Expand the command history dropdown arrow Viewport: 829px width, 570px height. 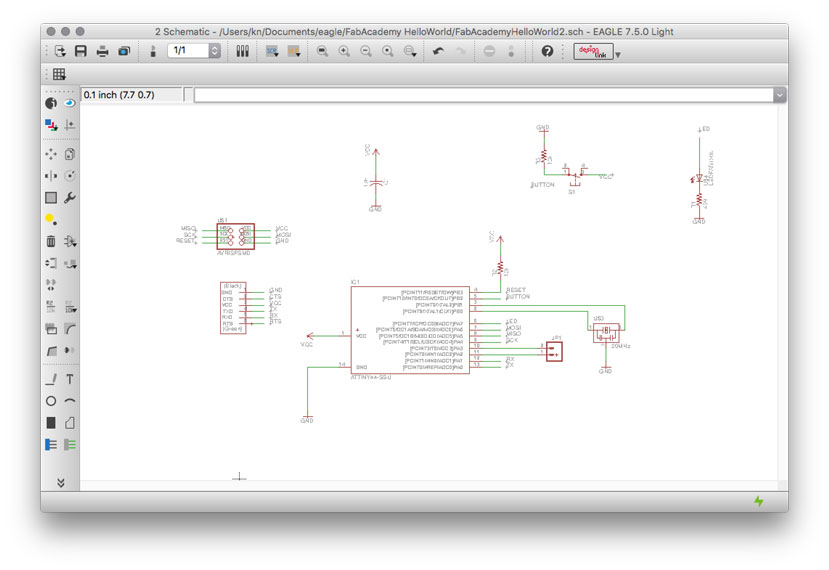[x=780, y=95]
